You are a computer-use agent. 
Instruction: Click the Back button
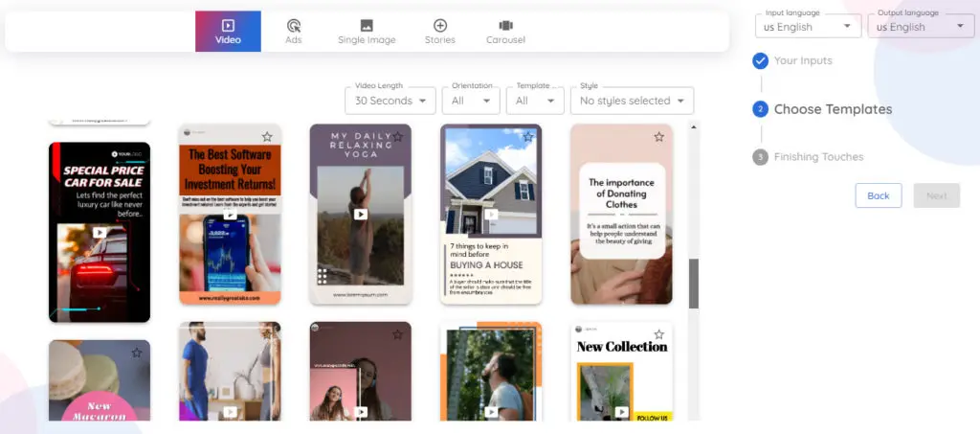click(879, 195)
